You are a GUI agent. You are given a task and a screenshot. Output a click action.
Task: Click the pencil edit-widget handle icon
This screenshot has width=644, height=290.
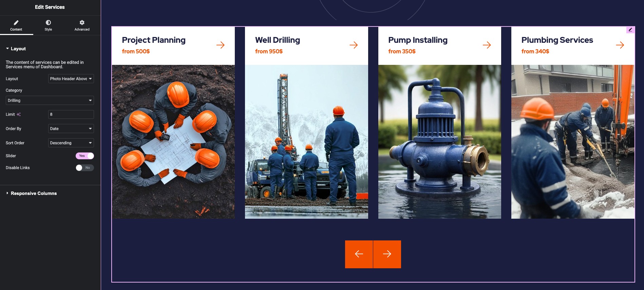tap(630, 30)
